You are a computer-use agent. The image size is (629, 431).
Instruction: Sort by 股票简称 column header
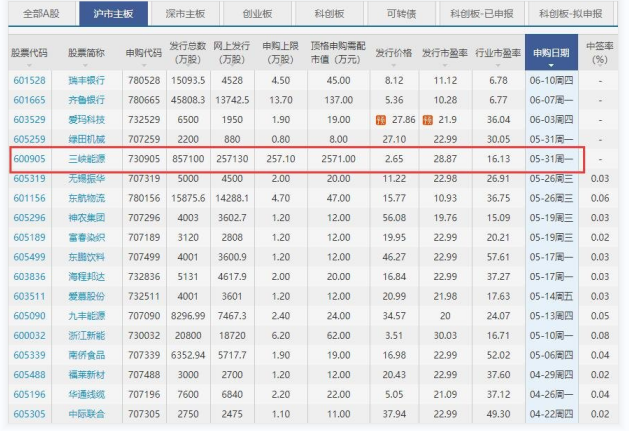click(86, 53)
